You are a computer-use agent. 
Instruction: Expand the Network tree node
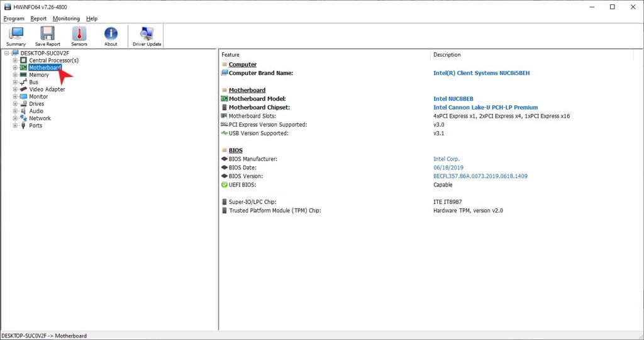pos(15,118)
